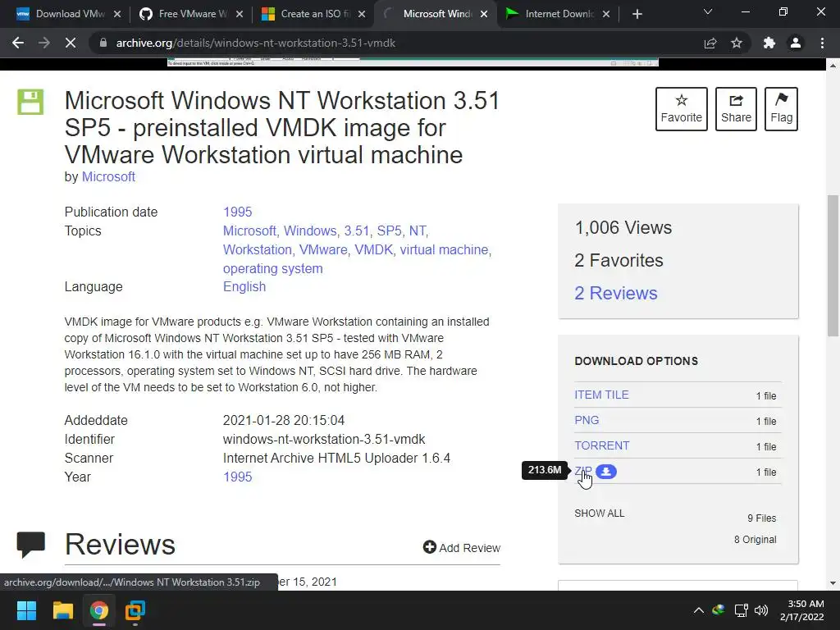Click the forward navigation arrow
The height and width of the screenshot is (630, 840).
click(44, 43)
